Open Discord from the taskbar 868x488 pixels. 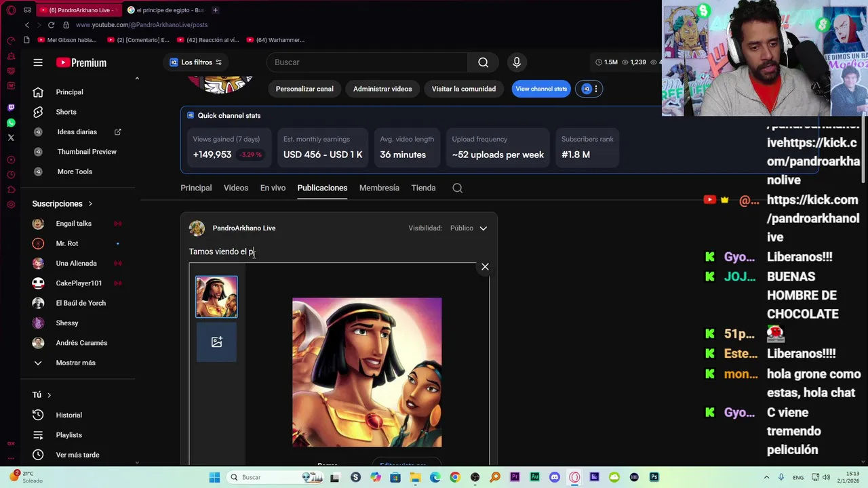point(555,477)
